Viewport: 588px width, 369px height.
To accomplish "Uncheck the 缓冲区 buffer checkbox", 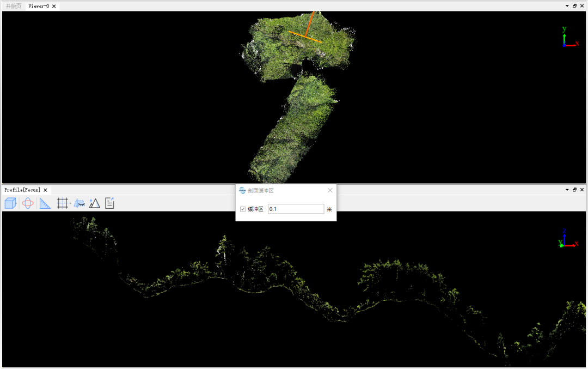I will 243,209.
